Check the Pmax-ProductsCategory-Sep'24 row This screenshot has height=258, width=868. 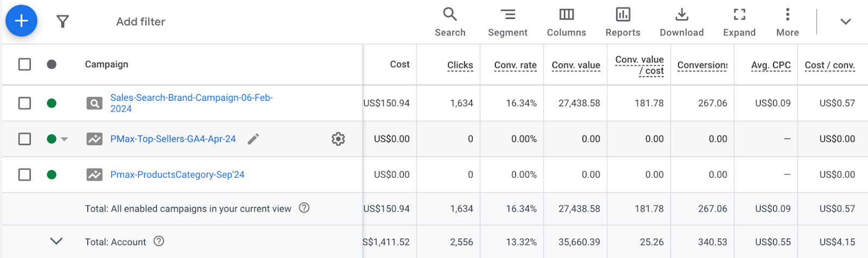pos(24,175)
